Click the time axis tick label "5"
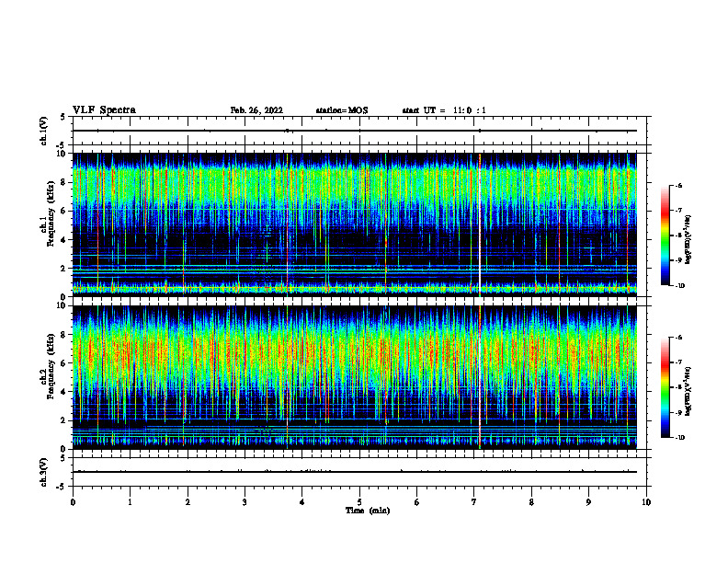 [359, 502]
